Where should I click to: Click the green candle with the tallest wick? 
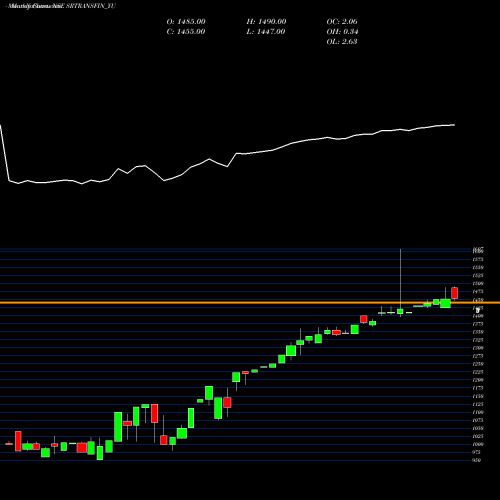click(400, 311)
